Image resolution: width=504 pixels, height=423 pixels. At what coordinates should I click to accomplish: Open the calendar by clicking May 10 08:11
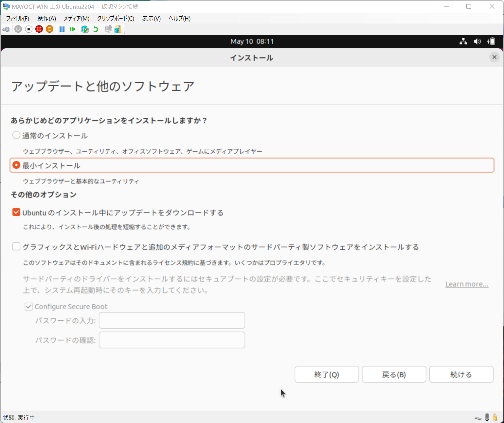pos(252,42)
